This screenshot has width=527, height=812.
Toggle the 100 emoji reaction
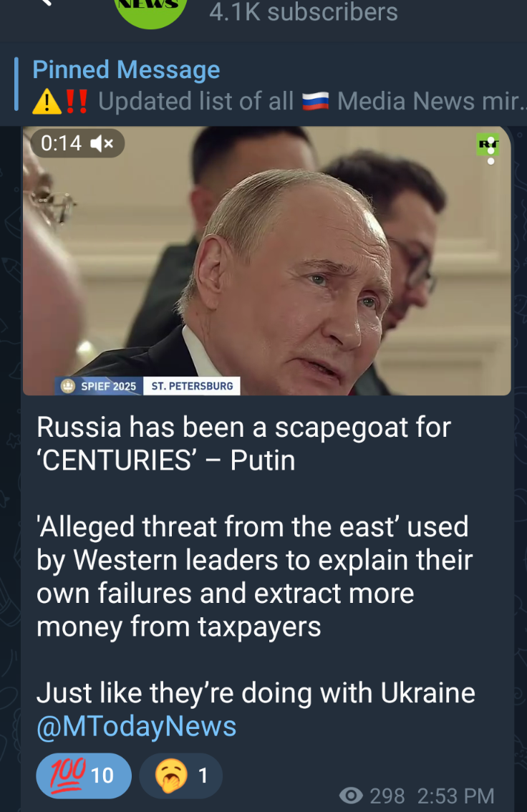[x=84, y=775]
